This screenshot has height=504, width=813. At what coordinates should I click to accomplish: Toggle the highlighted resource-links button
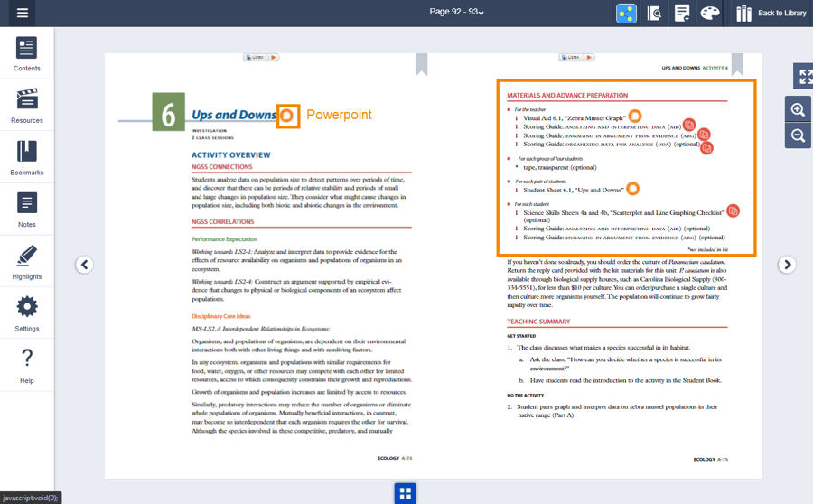click(626, 13)
